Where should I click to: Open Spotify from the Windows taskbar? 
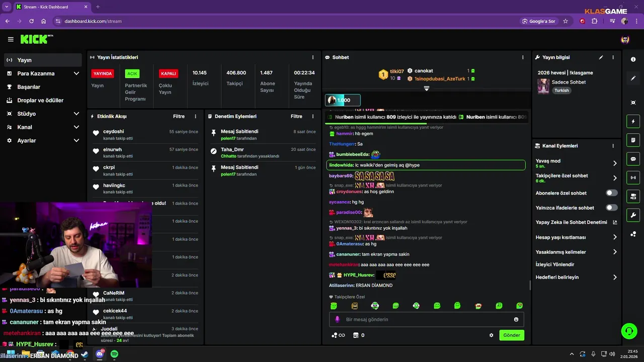click(114, 354)
